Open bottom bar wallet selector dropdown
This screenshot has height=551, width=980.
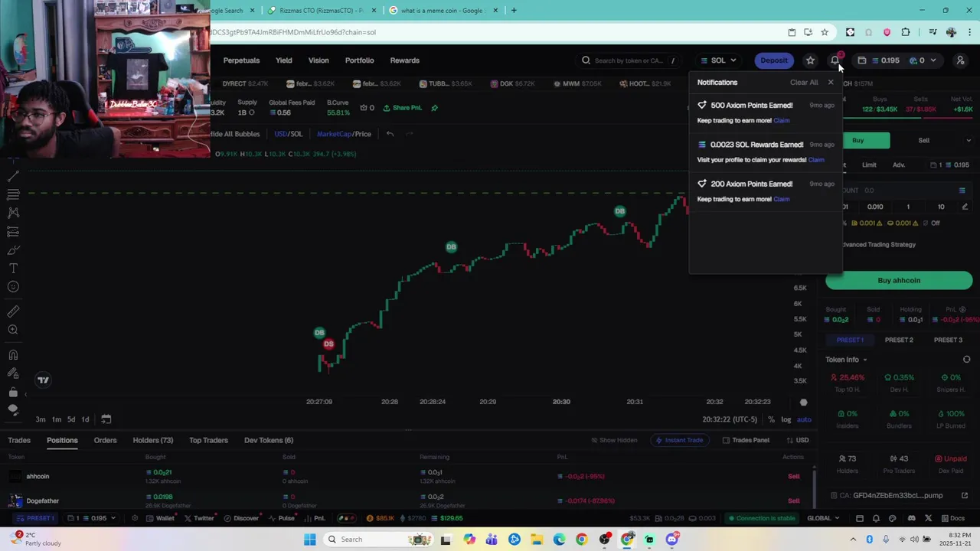pos(92,518)
